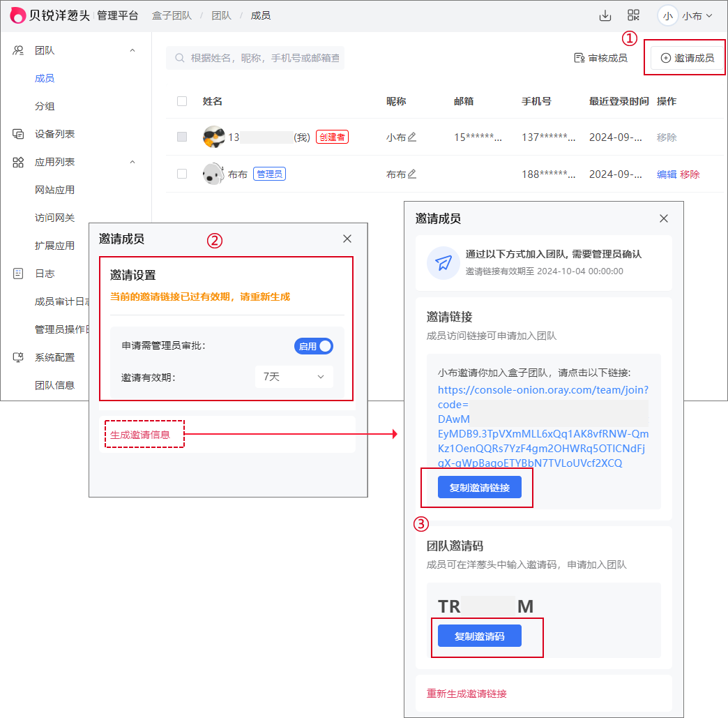Click the 贝锐洋葱头 logo icon
This screenshot has width=728, height=718.
[x=17, y=15]
